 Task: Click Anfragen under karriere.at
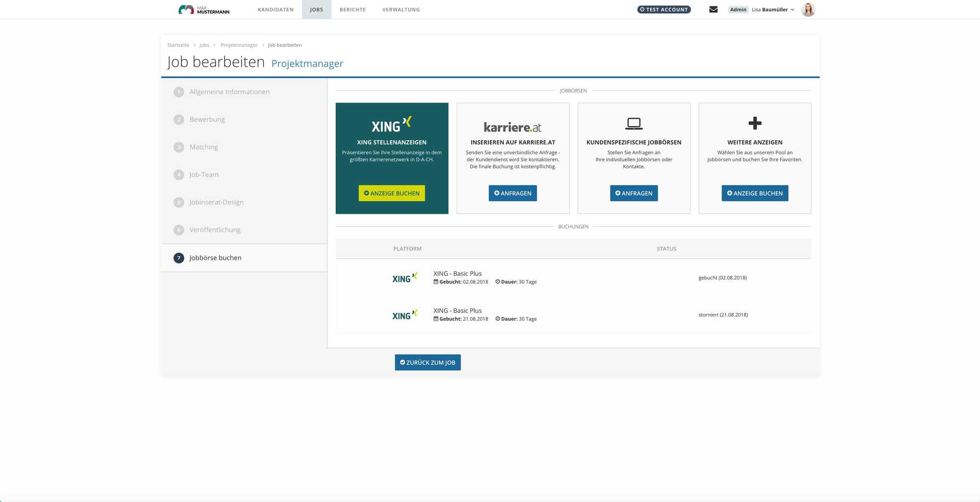pos(513,193)
